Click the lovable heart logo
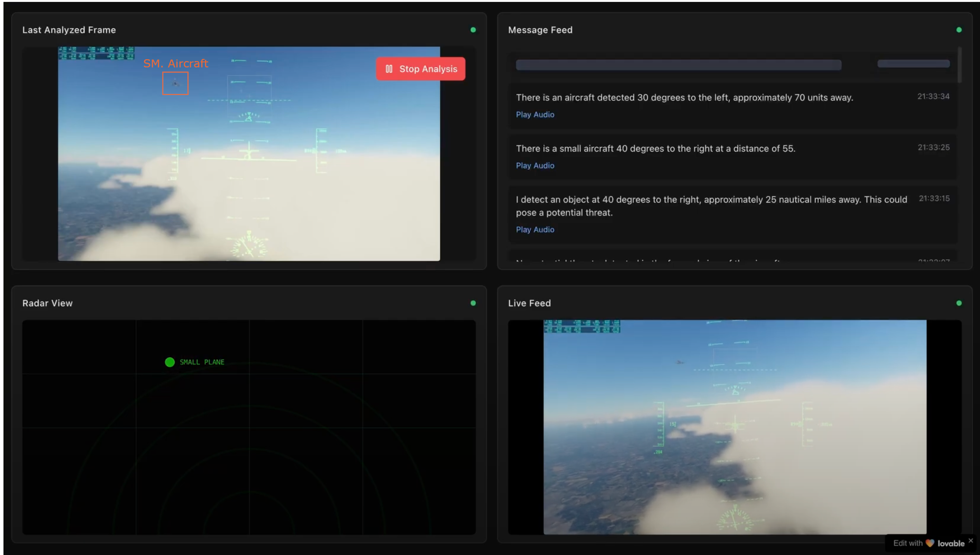Screen dimensions: 980x555 pyautogui.click(x=930, y=543)
